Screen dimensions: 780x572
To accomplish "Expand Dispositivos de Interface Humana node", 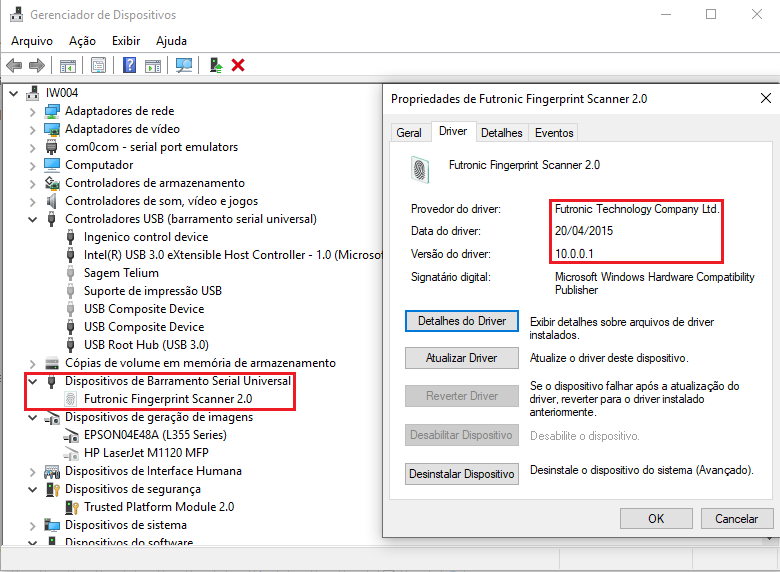I will coord(33,471).
